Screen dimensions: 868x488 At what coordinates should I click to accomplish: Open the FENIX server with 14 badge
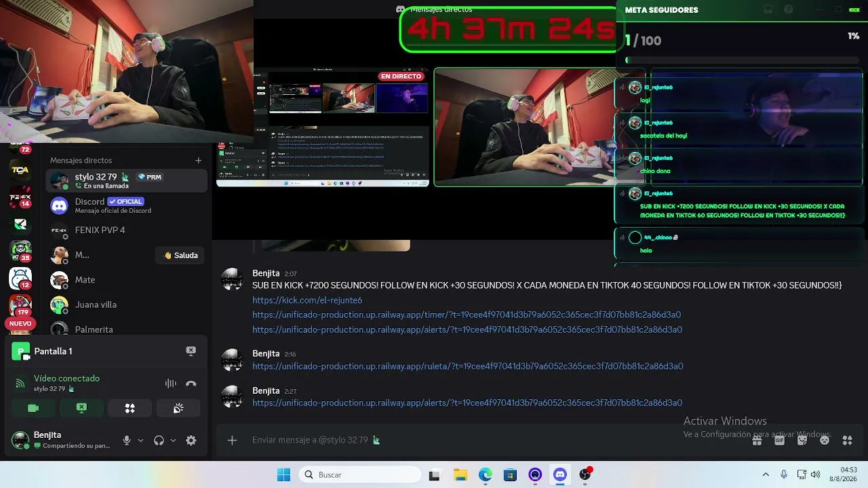[x=20, y=198]
